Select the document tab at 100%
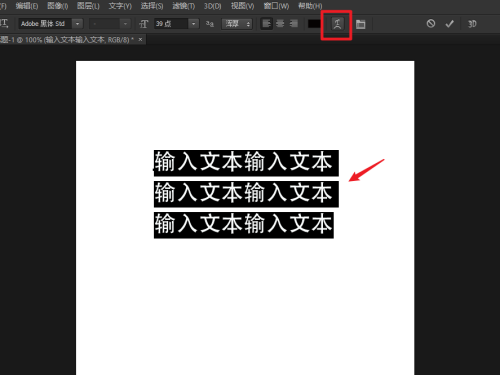The width and height of the screenshot is (500, 375). coord(67,40)
